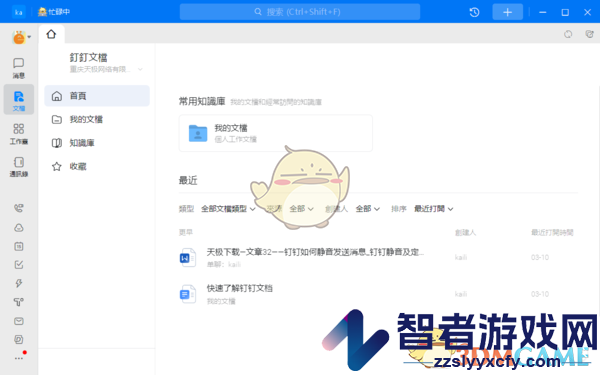The width and height of the screenshot is (600, 375).
Task: Click the doc icon of 快速了解钉钉文档 row
Action: coord(188,294)
